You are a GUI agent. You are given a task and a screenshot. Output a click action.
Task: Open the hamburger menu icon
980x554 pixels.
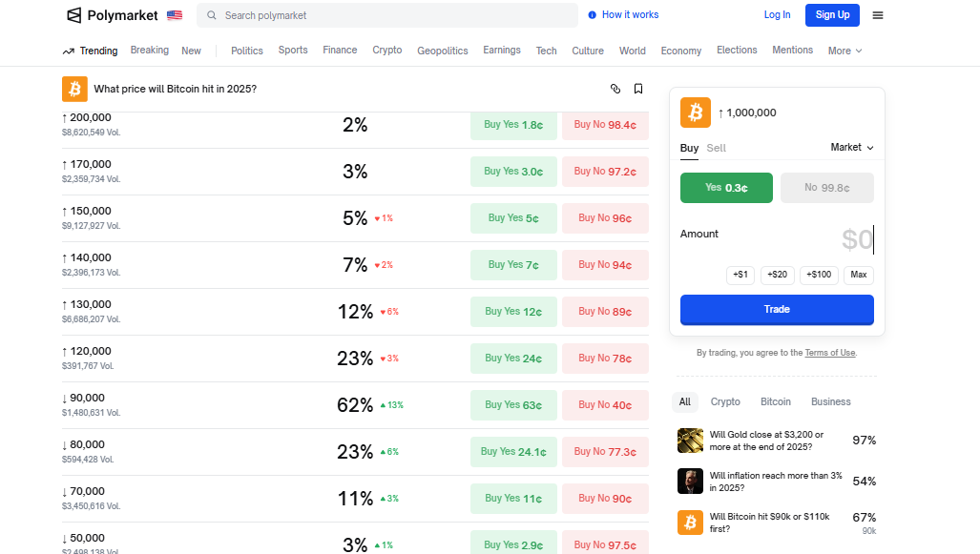(x=878, y=15)
